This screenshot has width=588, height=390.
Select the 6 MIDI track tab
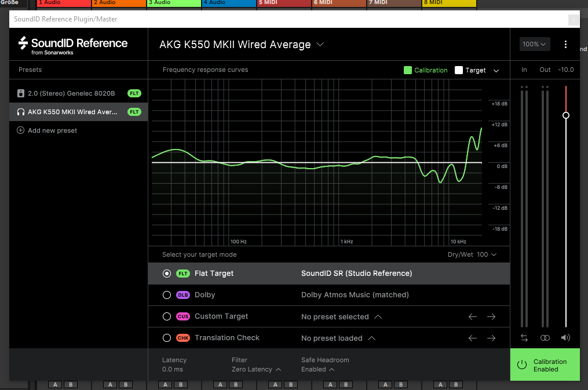pos(339,3)
